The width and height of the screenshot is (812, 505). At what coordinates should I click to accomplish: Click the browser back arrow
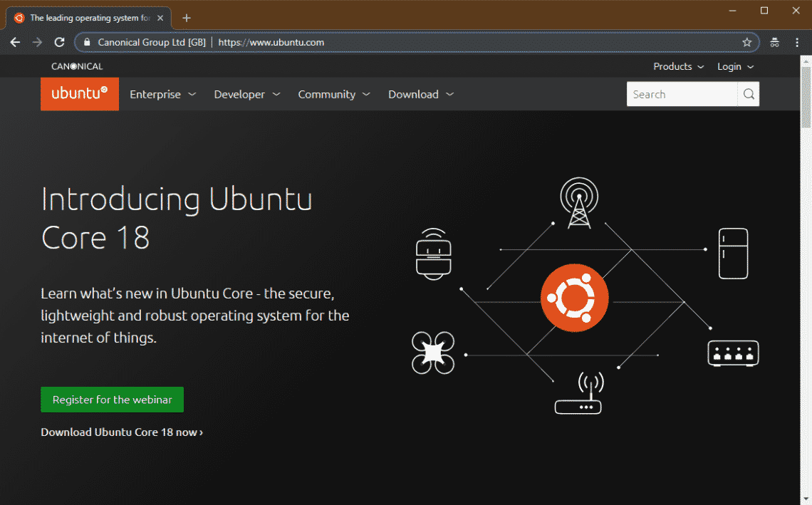(x=15, y=43)
